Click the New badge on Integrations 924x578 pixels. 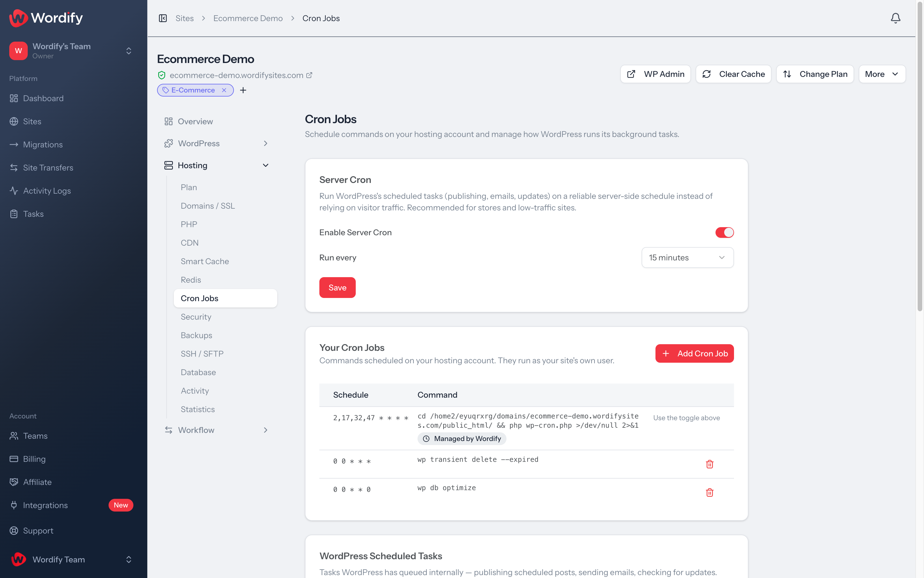click(x=121, y=505)
